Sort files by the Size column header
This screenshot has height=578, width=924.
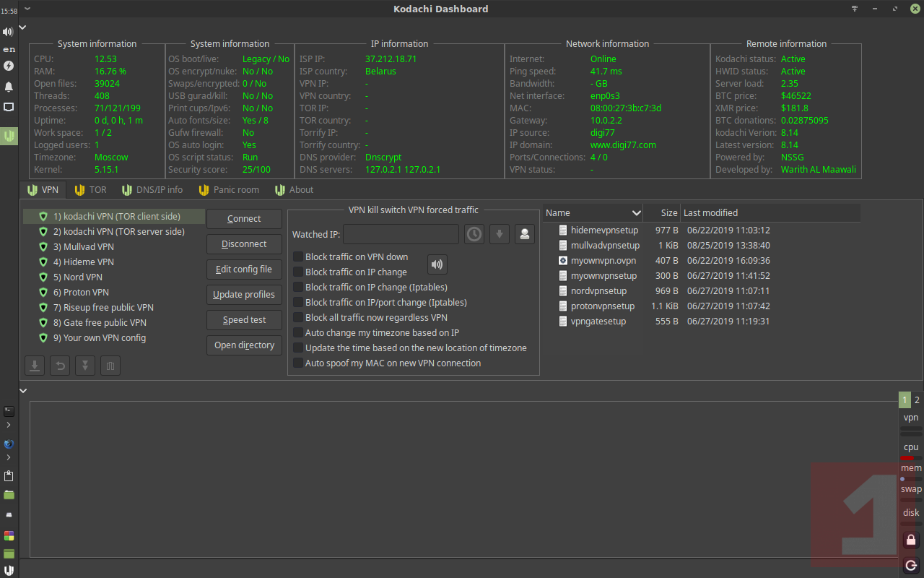pyautogui.click(x=662, y=212)
